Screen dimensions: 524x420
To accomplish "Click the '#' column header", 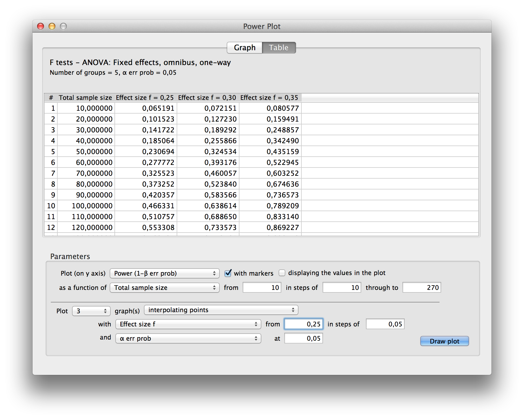I will click(x=51, y=98).
